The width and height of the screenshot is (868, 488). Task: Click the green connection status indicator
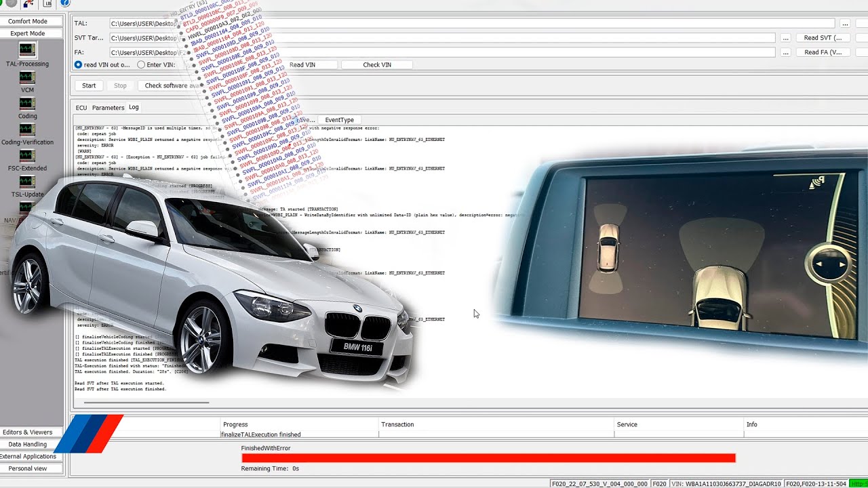click(x=859, y=484)
